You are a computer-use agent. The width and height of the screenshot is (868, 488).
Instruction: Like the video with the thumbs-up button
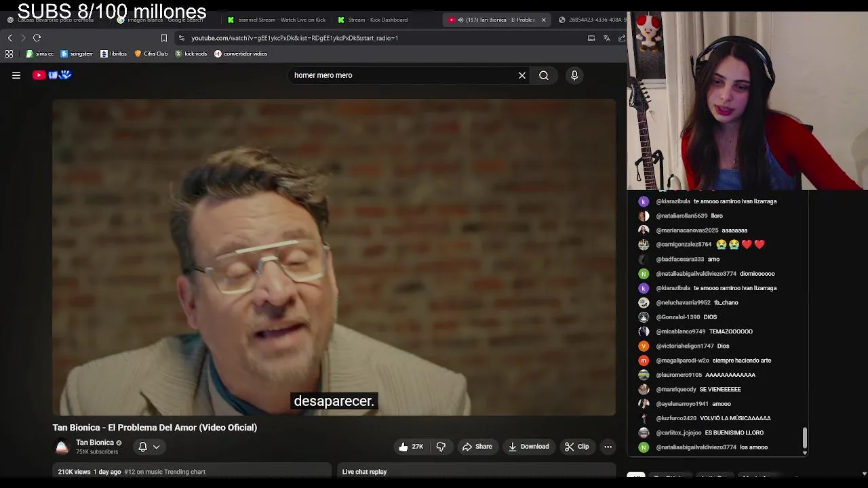pyautogui.click(x=411, y=447)
